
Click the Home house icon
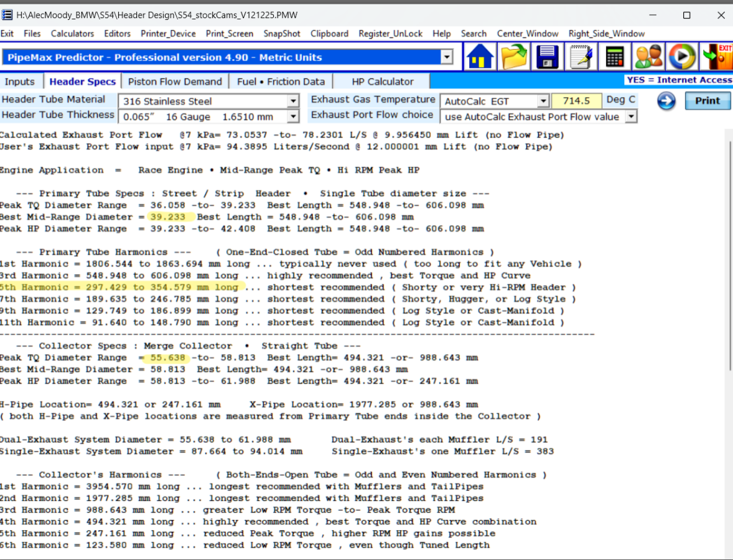480,57
